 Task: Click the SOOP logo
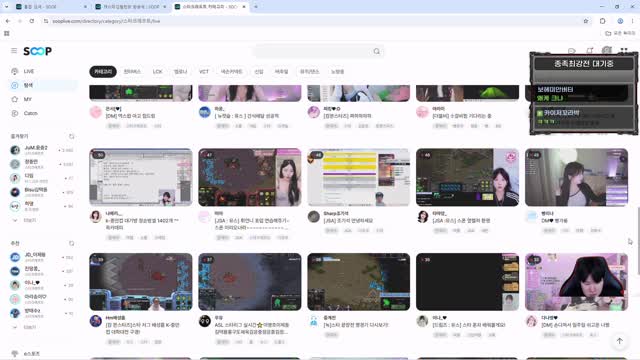pyautogui.click(x=37, y=51)
